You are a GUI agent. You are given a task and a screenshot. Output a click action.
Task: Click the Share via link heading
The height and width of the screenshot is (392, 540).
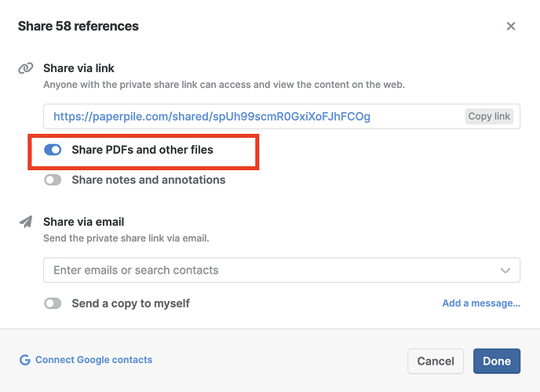pos(78,68)
